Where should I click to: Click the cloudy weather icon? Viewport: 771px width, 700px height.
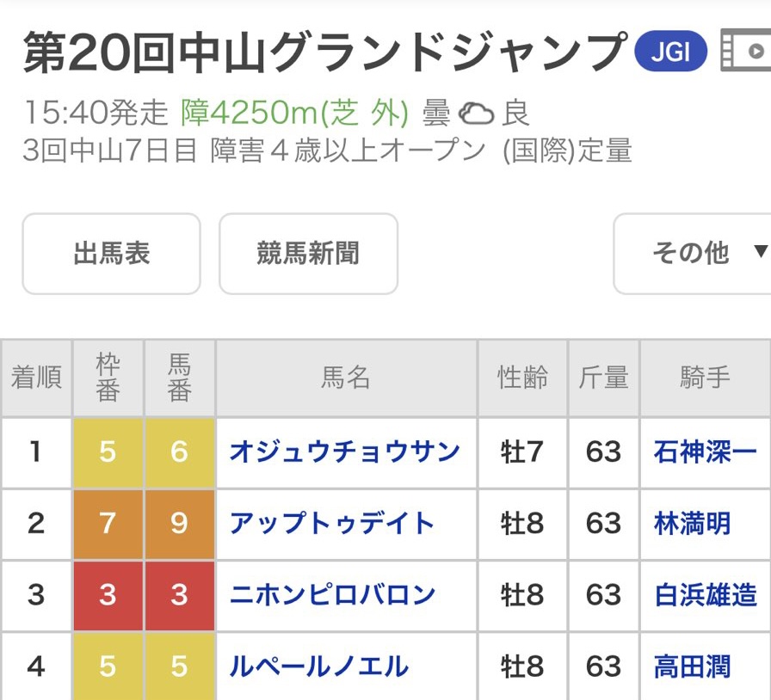(476, 114)
